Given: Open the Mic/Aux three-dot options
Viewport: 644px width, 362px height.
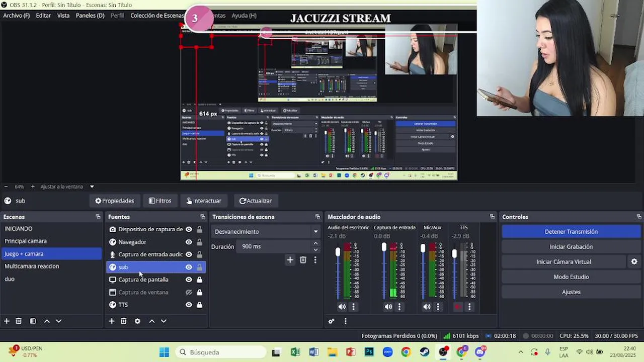Looking at the screenshot, I should 438,307.
